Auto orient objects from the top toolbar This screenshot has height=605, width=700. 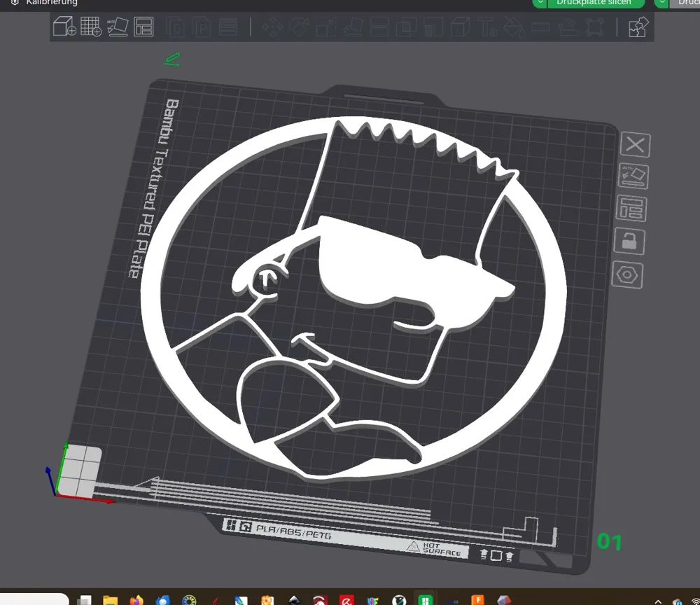118,27
